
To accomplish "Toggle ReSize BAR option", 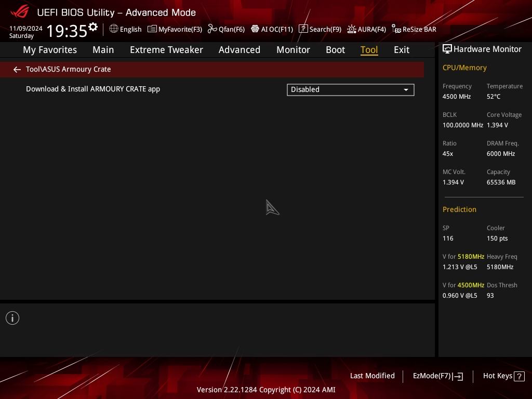I will [414, 29].
